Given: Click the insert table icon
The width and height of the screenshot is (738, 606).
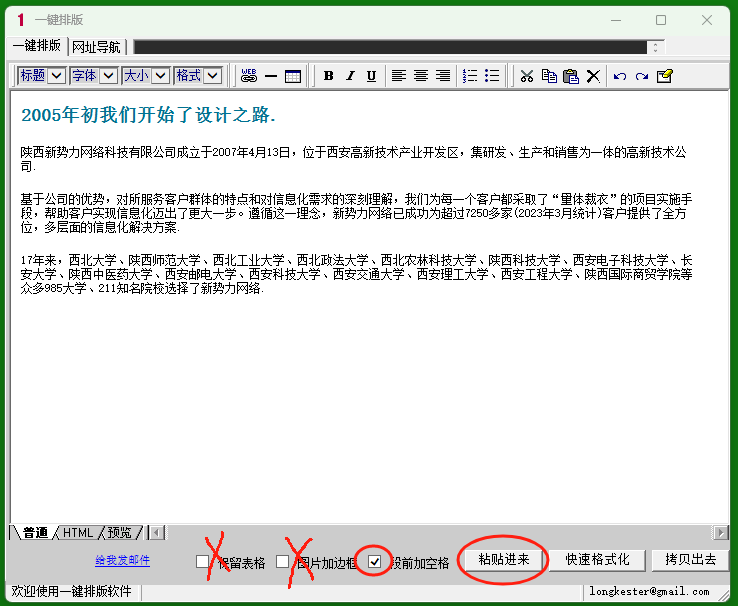Looking at the screenshot, I should point(293,76).
